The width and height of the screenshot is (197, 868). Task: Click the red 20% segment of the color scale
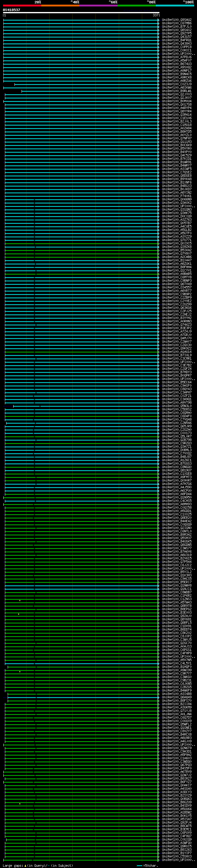[x=22, y=6]
